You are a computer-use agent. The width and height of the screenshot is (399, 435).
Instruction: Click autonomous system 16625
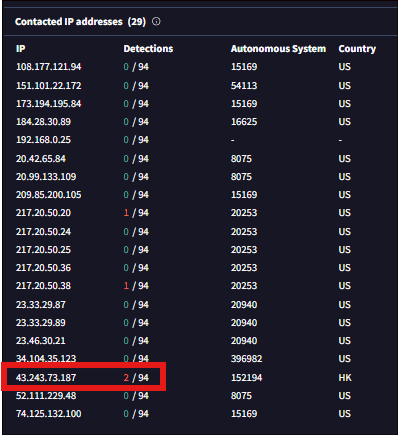(244, 122)
